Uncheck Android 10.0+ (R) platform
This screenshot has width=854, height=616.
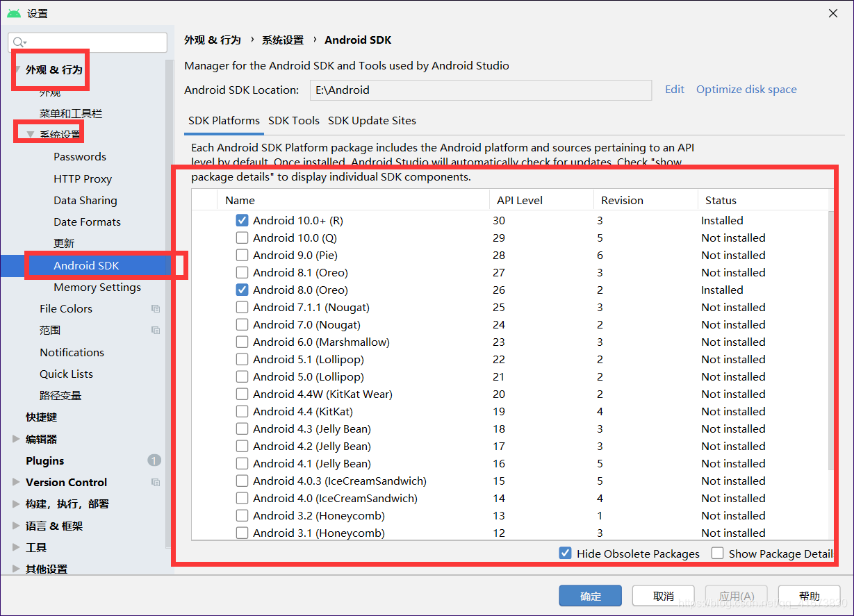242,221
